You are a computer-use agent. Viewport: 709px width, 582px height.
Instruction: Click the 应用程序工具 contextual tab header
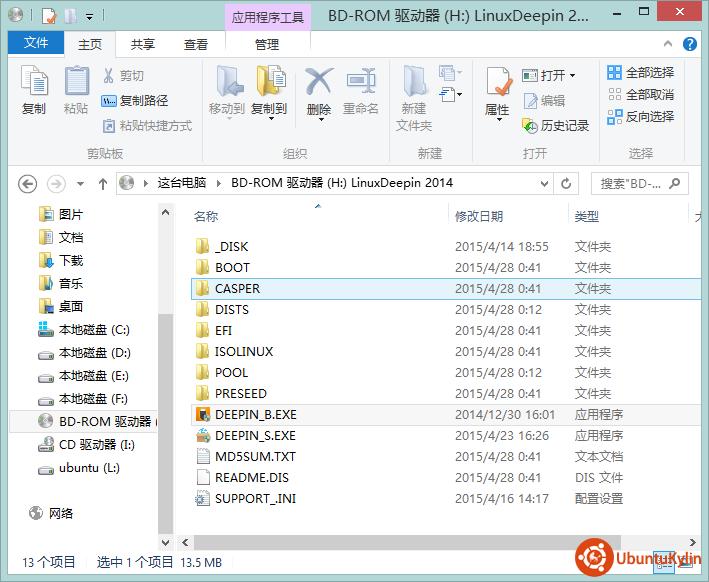pyautogui.click(x=268, y=17)
